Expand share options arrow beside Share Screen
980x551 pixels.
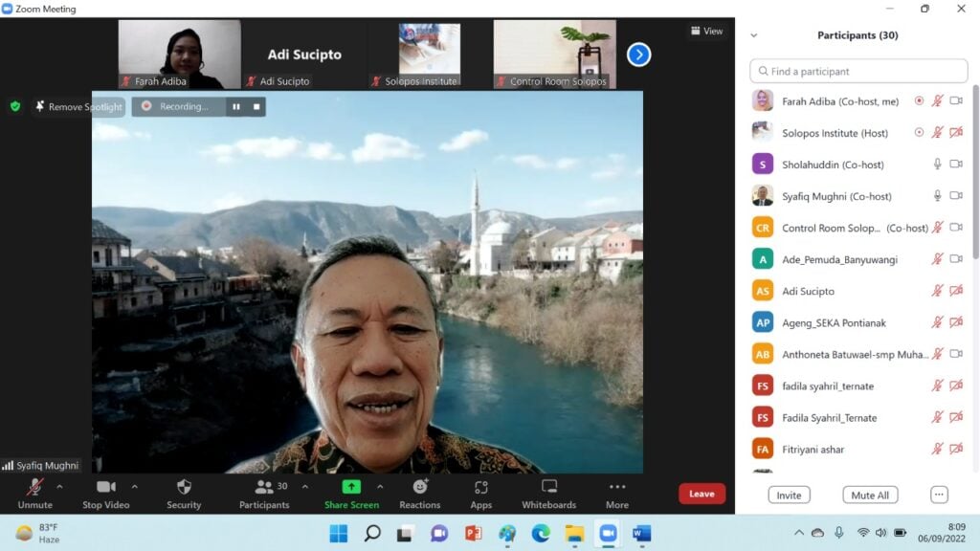pos(380,487)
